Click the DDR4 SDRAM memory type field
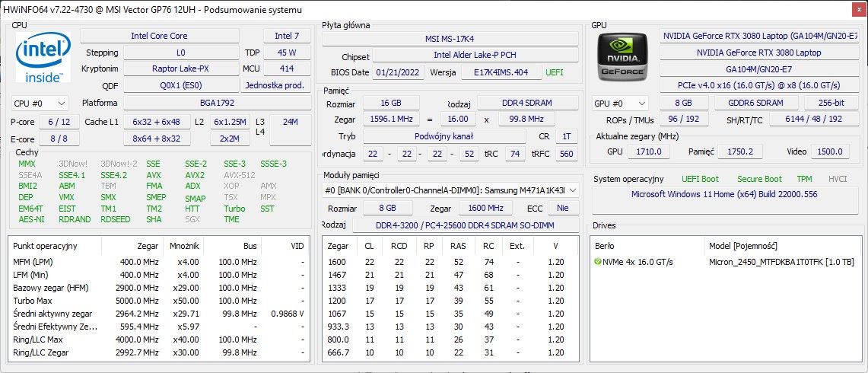The image size is (868, 373). coord(526,103)
